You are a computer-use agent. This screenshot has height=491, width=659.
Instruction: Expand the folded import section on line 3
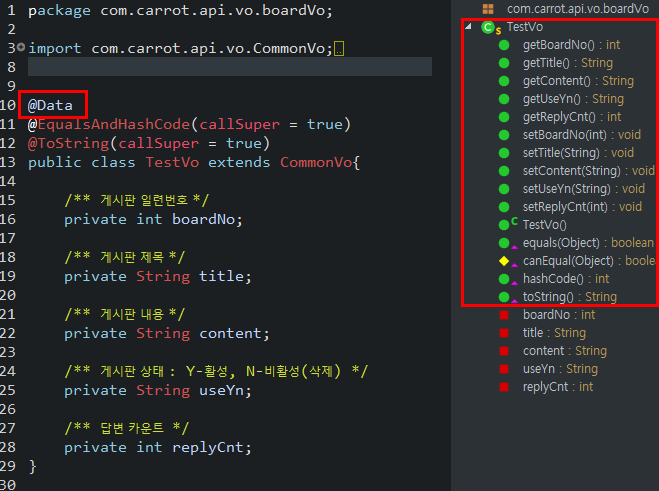[x=21, y=47]
